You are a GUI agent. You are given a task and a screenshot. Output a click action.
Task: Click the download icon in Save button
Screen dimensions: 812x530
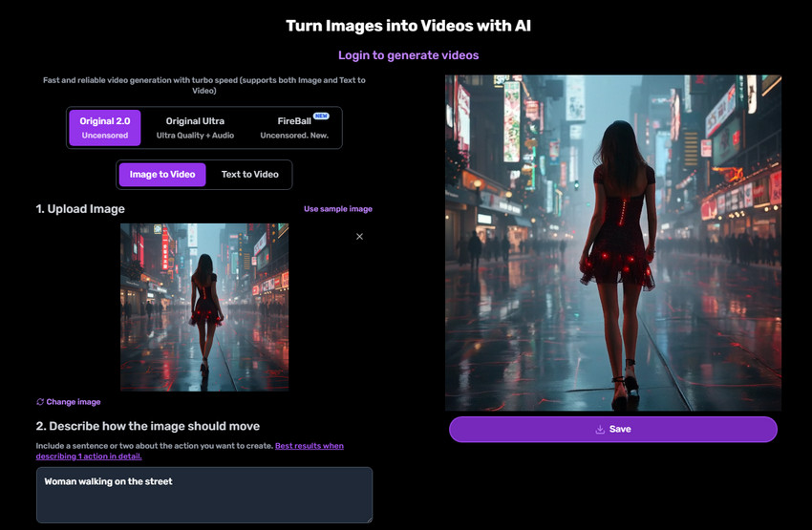(x=600, y=429)
